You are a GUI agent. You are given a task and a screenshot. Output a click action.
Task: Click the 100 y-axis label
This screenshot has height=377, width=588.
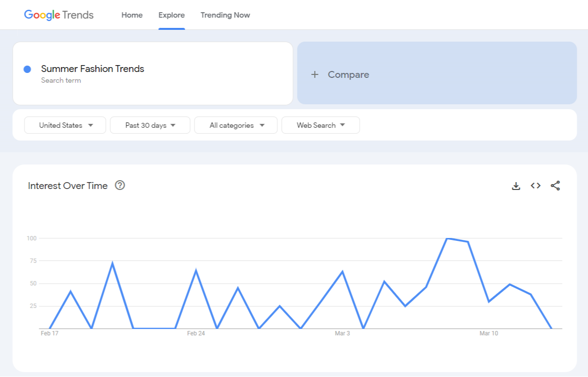point(32,238)
